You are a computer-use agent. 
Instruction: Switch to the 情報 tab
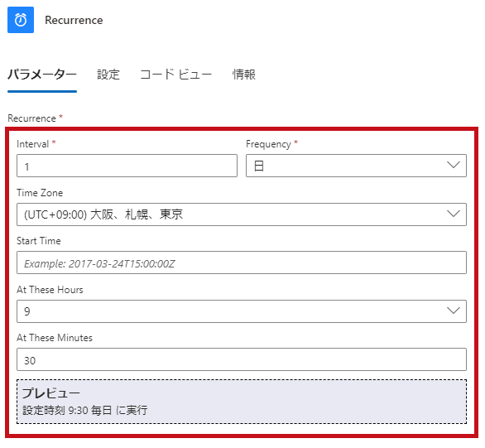(244, 75)
